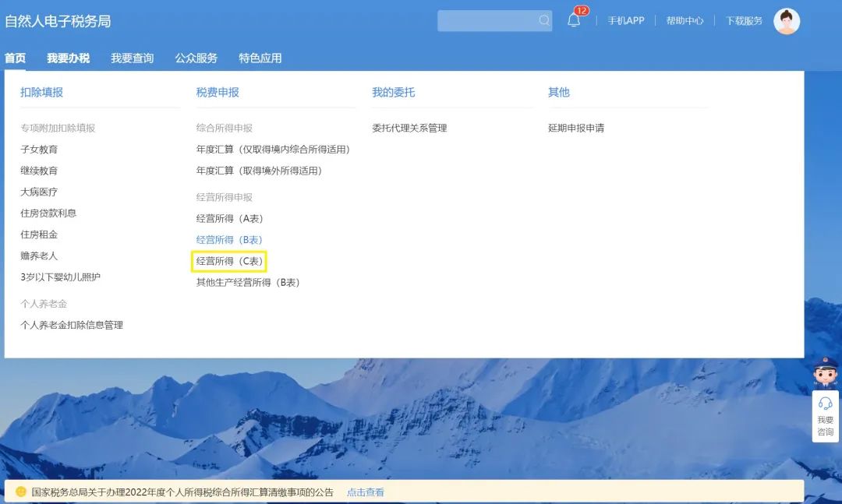This screenshot has width=842, height=504.
Task: Open 委托代理关系管理
Action: 409,128
